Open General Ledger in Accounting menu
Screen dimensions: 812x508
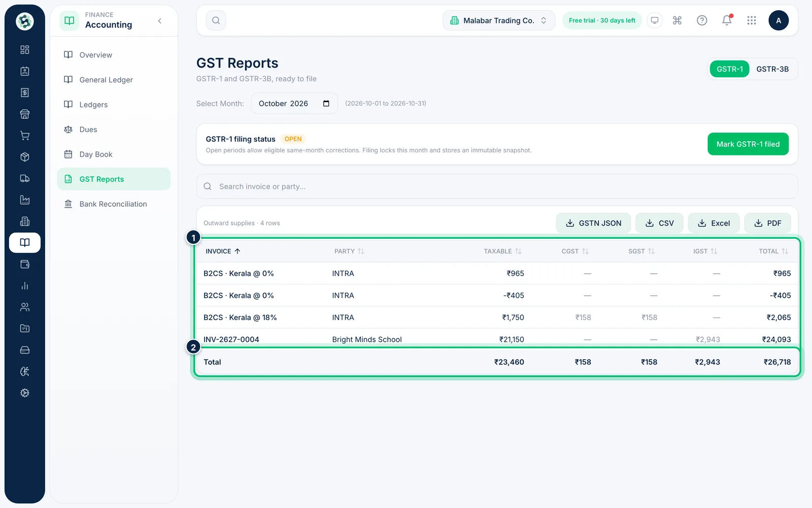(114, 80)
